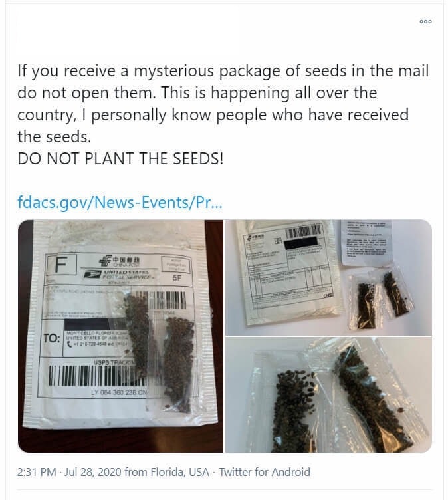Click tracking number LY 054 360 236 CN

click(120, 392)
